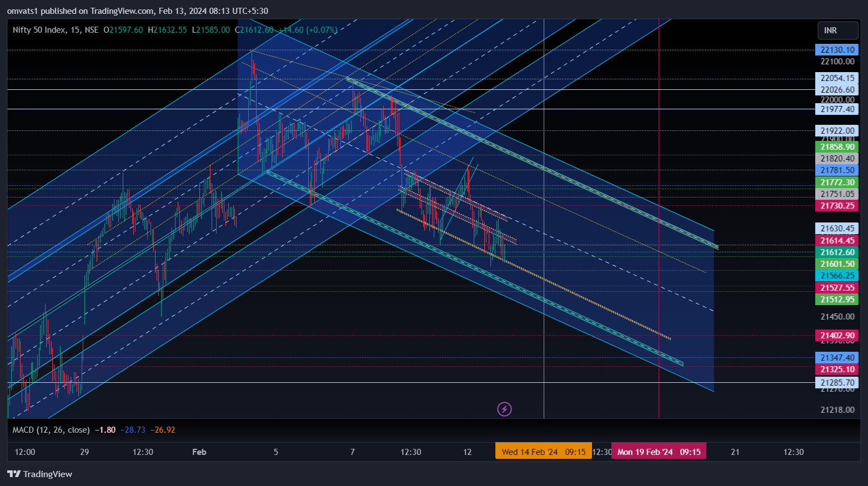Click the blue MACD value −28.73

pos(134,430)
